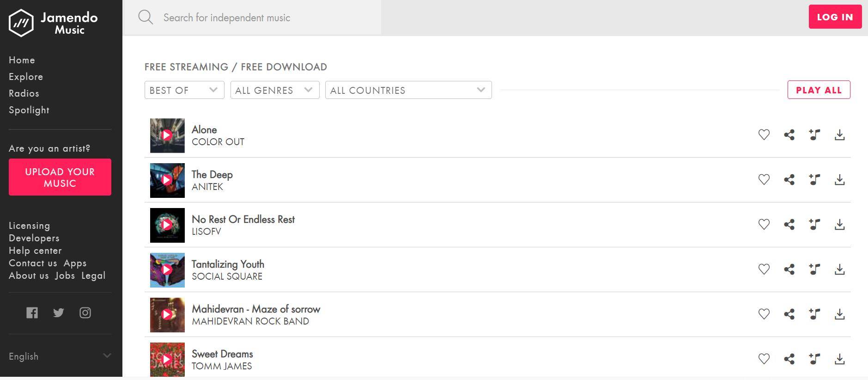Click the search for independent music field

(252, 18)
